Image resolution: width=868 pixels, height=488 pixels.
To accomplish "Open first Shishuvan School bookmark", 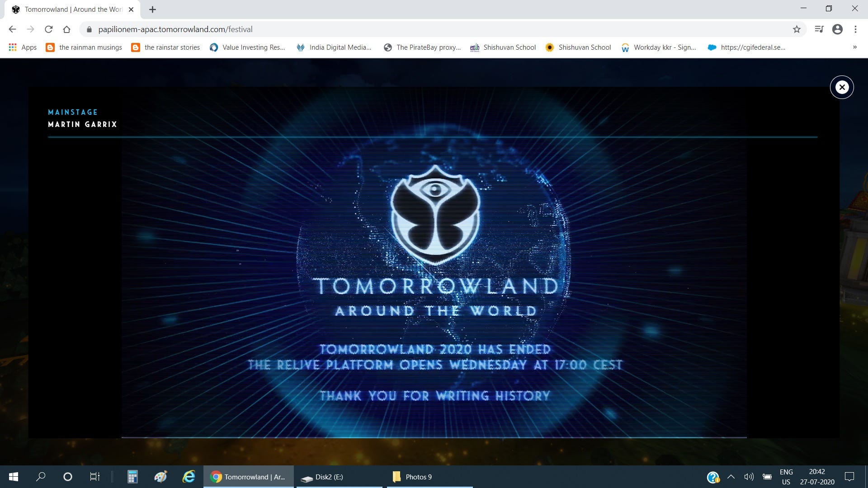I will click(503, 47).
